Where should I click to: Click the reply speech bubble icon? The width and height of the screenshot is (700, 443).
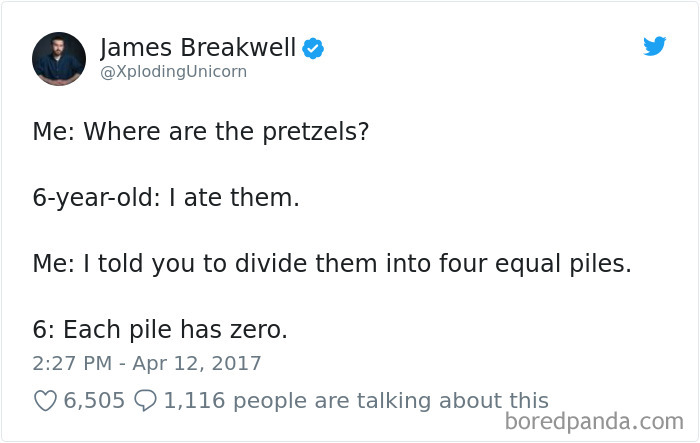click(x=145, y=401)
